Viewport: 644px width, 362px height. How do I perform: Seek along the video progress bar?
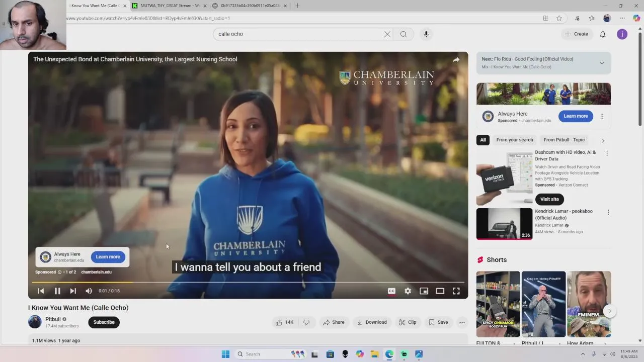(x=248, y=283)
